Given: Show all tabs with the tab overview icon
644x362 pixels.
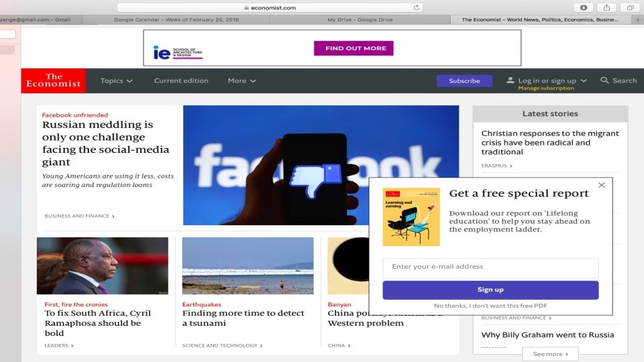Looking at the screenshot, I should point(630,7).
